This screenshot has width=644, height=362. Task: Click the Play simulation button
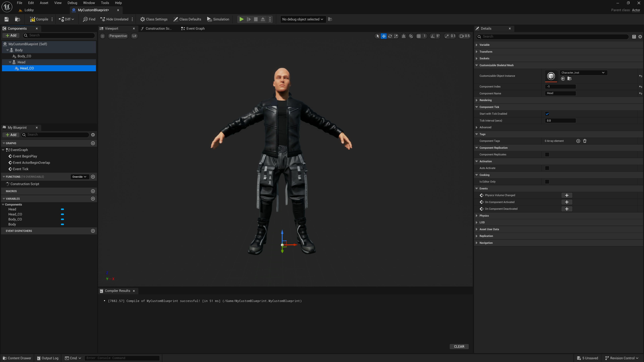242,19
